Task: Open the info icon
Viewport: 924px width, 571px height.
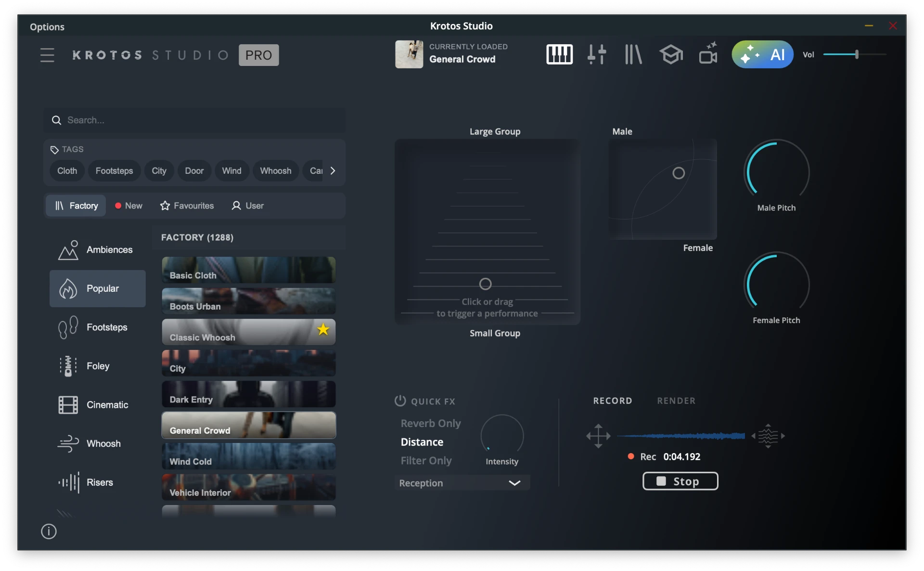Action: click(x=49, y=531)
